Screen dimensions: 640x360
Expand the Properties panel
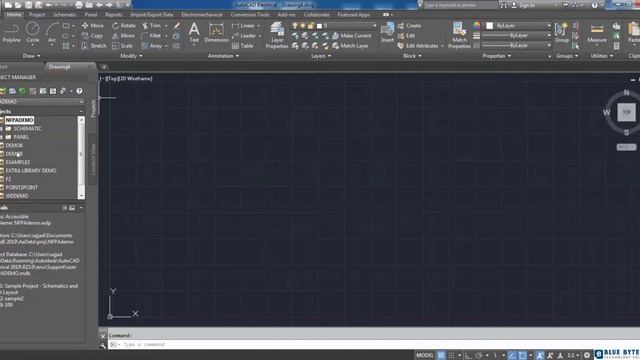(x=496, y=56)
